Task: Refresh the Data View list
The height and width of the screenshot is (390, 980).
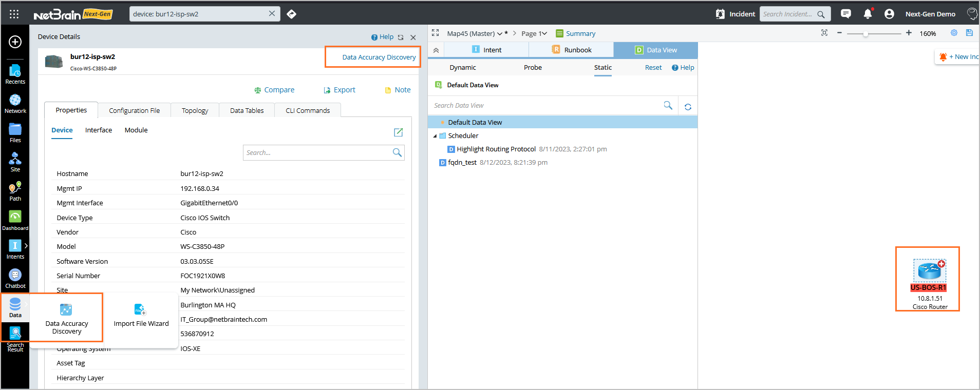Action: 688,107
